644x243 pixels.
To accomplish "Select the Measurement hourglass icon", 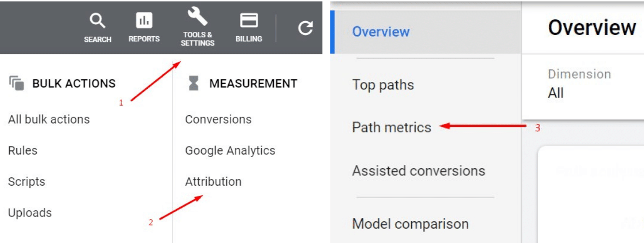I will pyautogui.click(x=194, y=83).
